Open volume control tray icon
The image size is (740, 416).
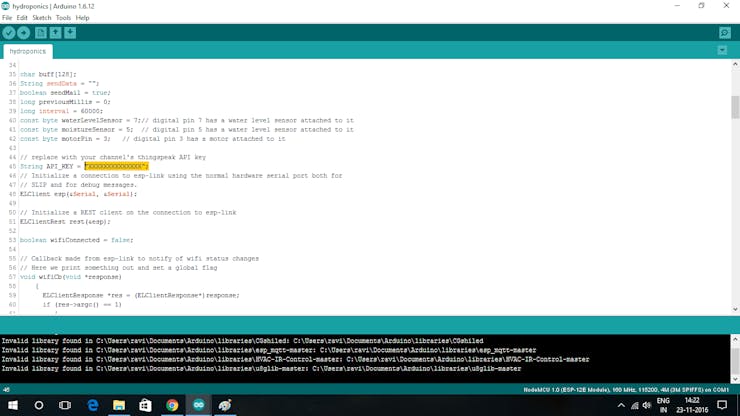coord(647,406)
